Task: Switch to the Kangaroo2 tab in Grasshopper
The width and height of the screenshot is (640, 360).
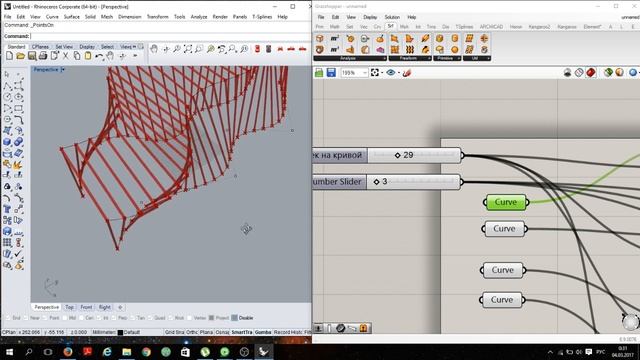Action: coord(539,27)
